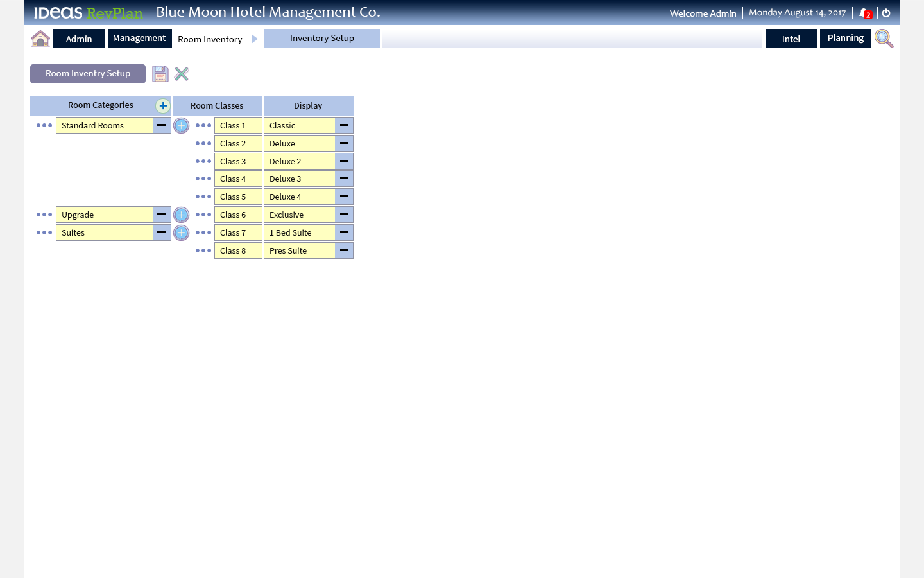
Task: Remove the Pres Suite row using minus button
Action: click(x=344, y=250)
